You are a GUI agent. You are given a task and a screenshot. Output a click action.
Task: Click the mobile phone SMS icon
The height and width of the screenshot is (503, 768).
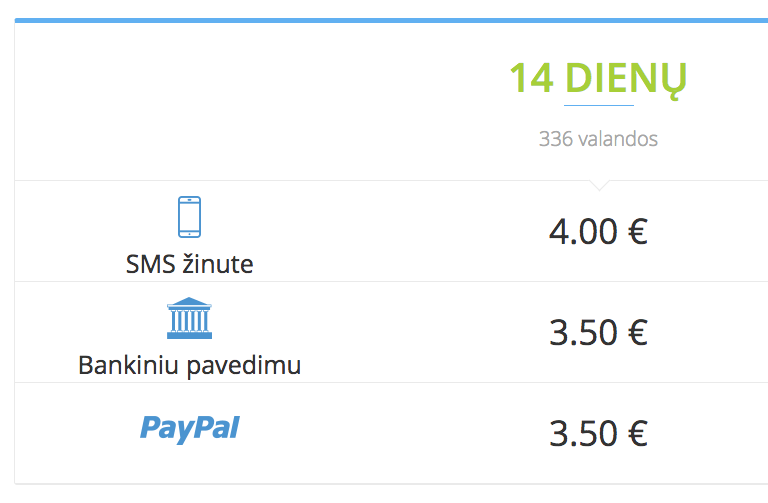[x=189, y=216]
